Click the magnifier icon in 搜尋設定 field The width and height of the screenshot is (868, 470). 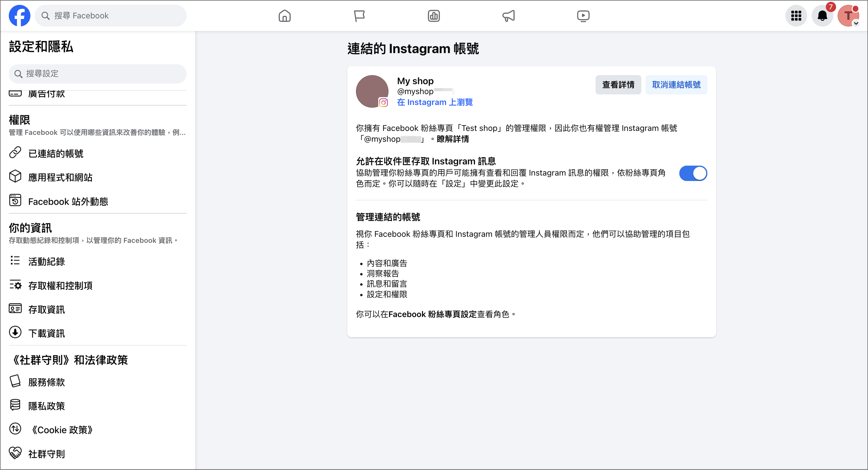(18, 74)
